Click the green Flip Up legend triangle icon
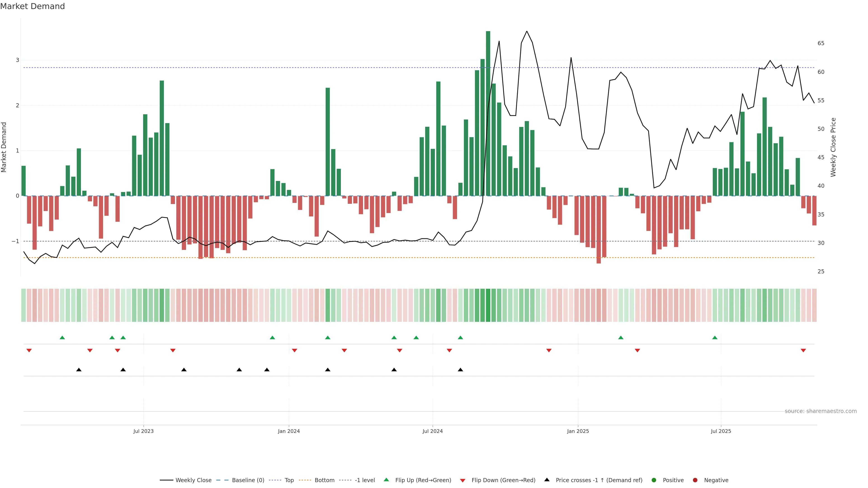The height and width of the screenshot is (488, 868). click(x=387, y=480)
